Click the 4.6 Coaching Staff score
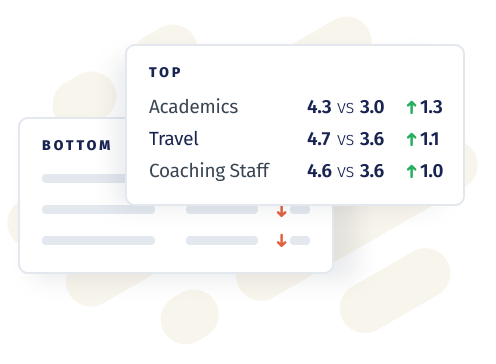This screenshot has width=496, height=364. (x=319, y=171)
